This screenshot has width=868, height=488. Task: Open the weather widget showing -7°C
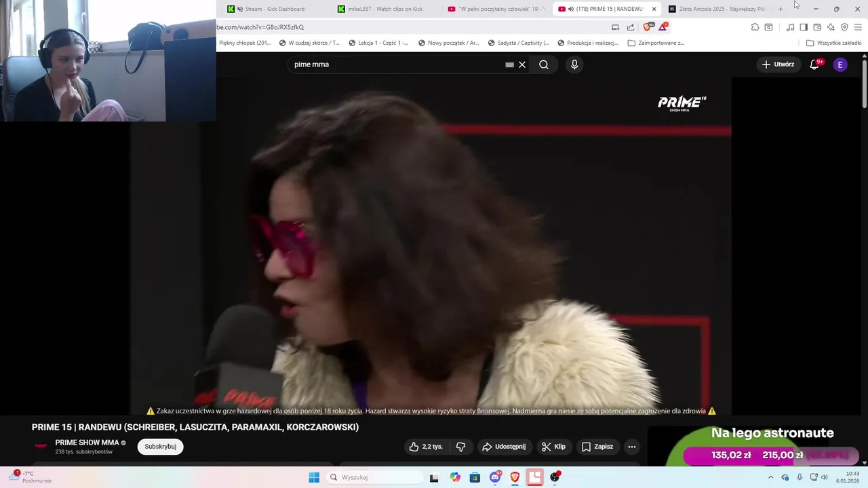click(31, 477)
